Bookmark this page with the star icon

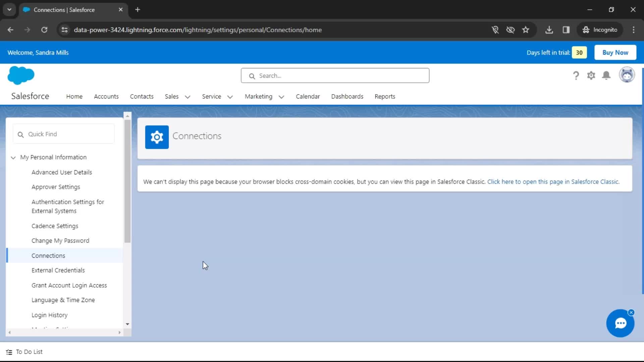tap(526, 30)
